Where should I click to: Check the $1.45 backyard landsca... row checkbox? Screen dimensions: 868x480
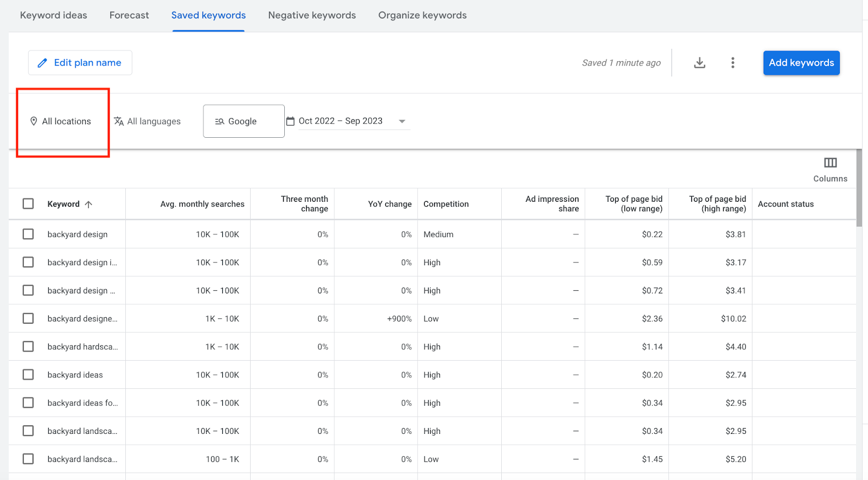[x=28, y=459]
